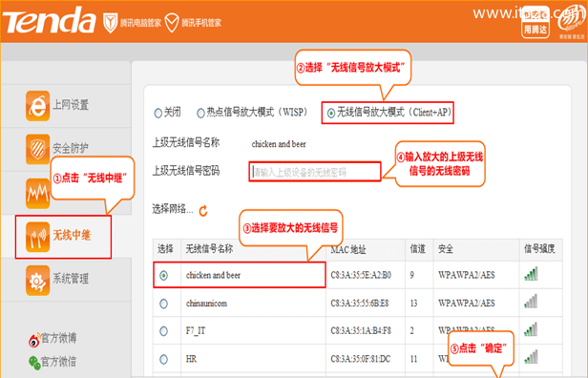The image size is (588, 378).
Task: Click the Tenda logo
Action: 49,21
